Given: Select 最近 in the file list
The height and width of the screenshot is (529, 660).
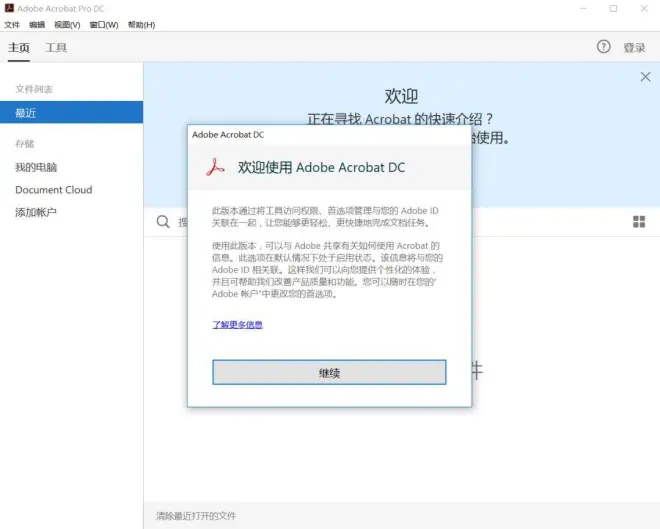Looking at the screenshot, I should (x=72, y=112).
